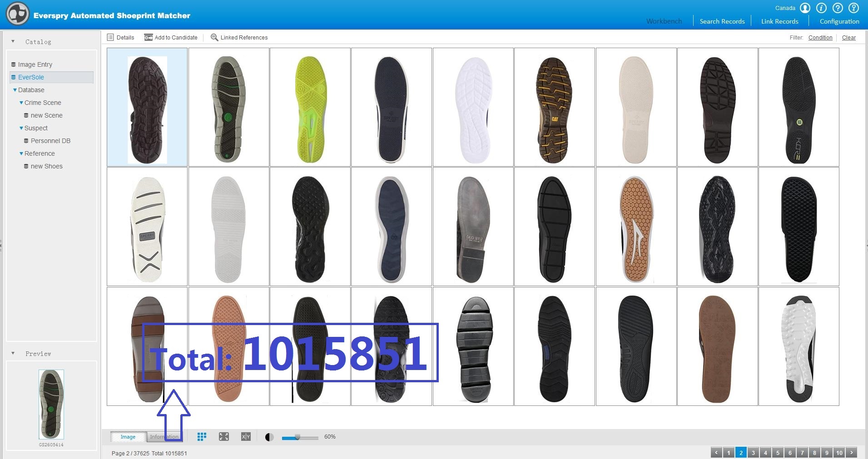Toggle the contrast half-circle icon
This screenshot has width=868, height=459.
[x=269, y=437]
